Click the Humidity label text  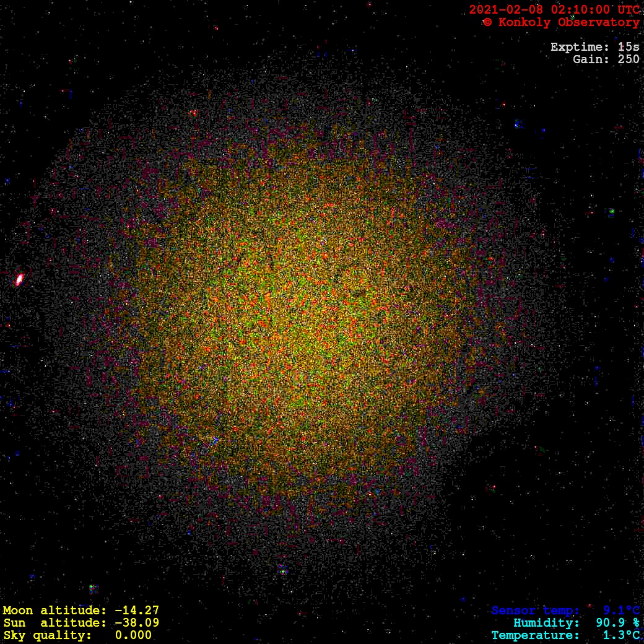point(546,623)
